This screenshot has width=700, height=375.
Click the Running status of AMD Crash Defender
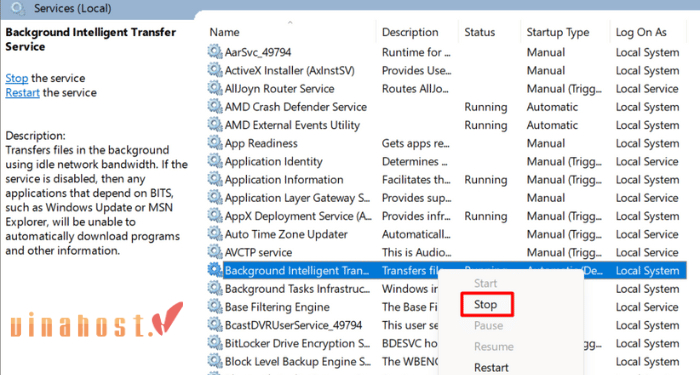486,107
